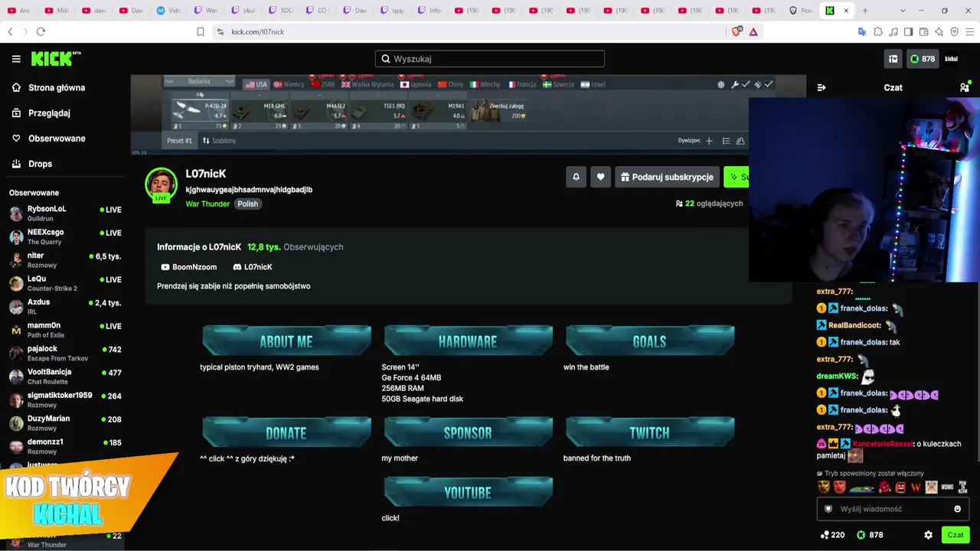Click the Polish language tag

pos(247,204)
